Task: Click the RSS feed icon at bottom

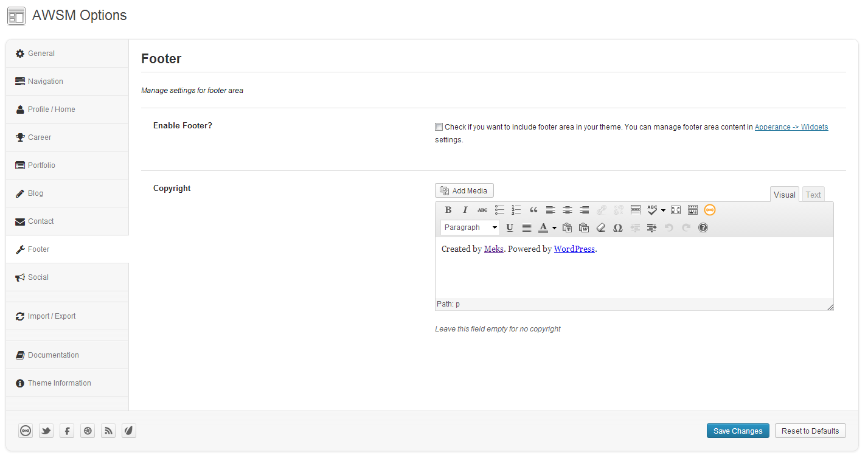Action: pyautogui.click(x=108, y=431)
